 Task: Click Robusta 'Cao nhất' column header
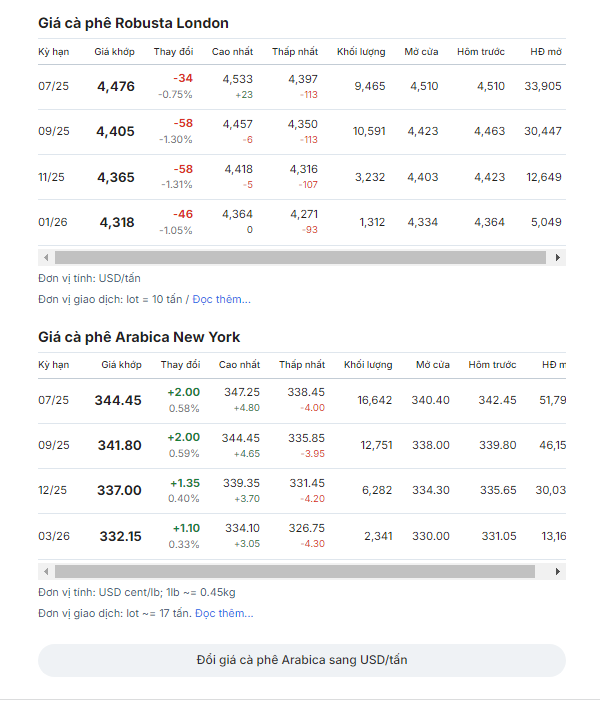click(x=232, y=52)
